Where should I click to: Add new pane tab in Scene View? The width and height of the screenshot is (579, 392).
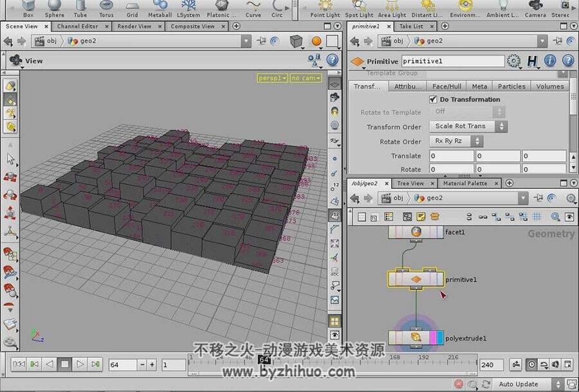(x=236, y=26)
